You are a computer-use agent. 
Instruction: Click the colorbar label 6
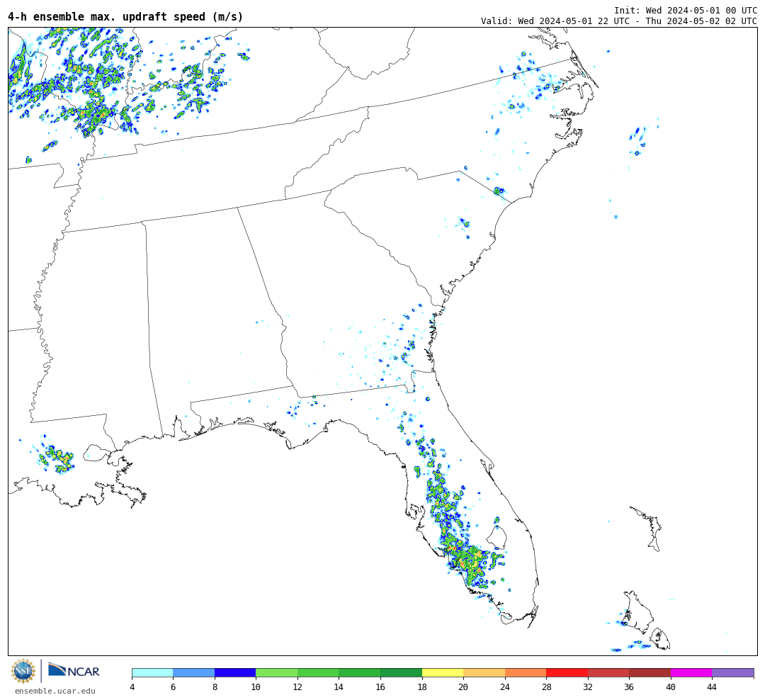[174, 687]
